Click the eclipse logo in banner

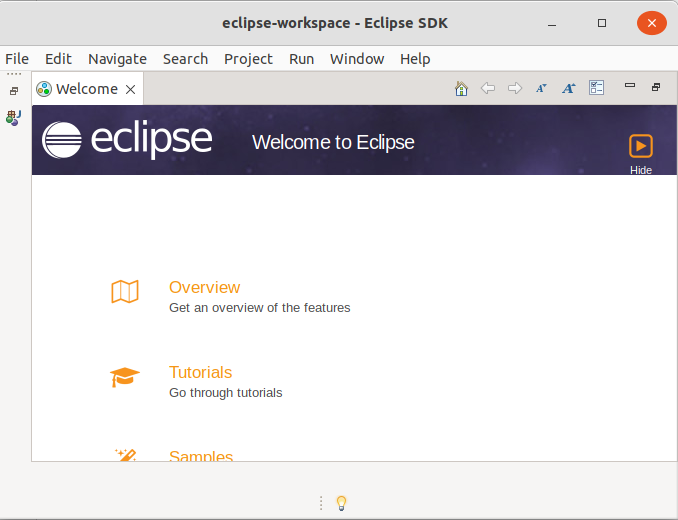[x=127, y=140]
